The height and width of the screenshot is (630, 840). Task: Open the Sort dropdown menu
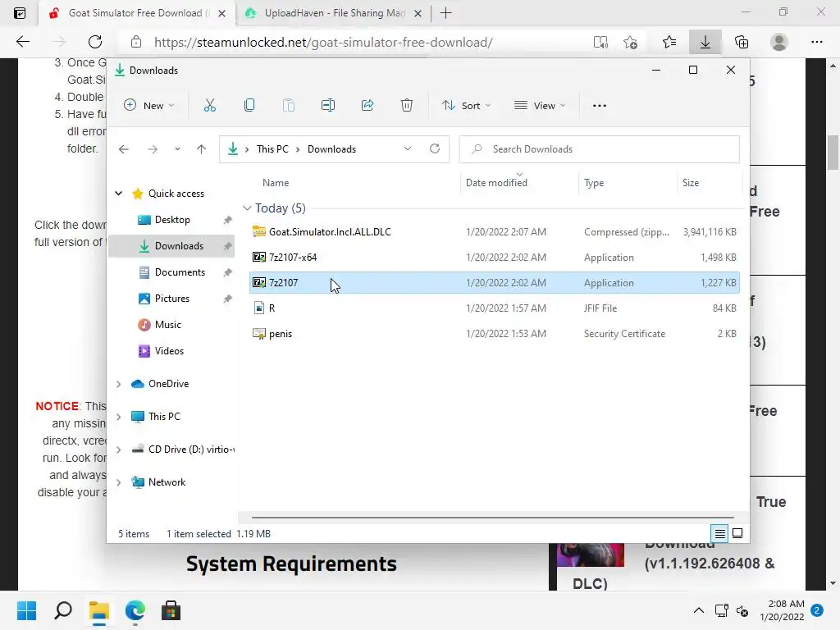466,106
